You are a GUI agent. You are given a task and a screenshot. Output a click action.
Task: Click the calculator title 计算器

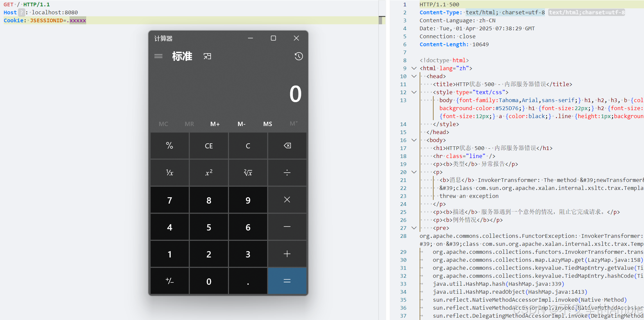click(163, 38)
